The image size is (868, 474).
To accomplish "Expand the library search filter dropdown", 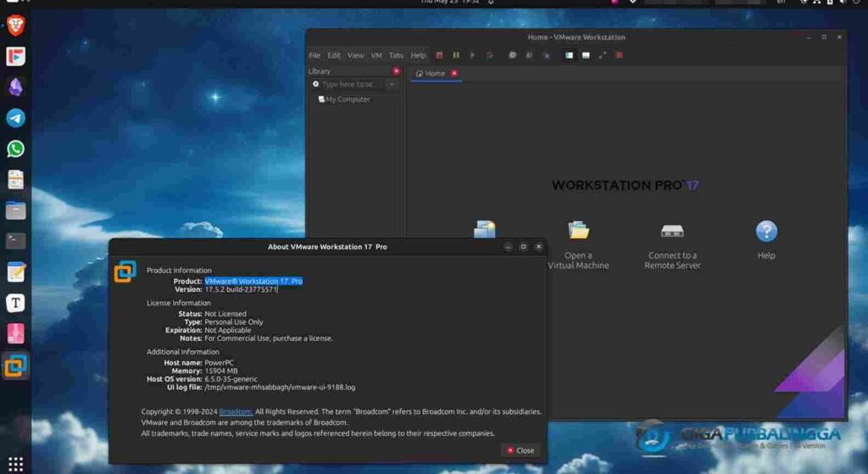I will pos(392,84).
